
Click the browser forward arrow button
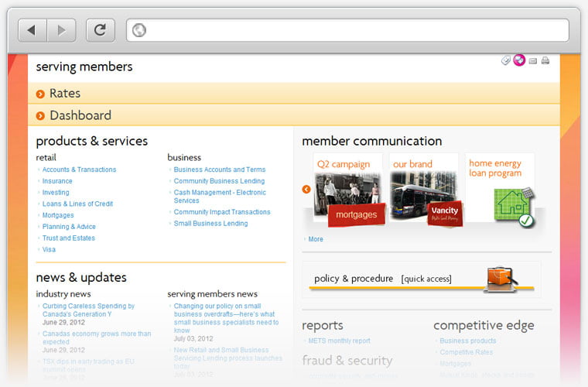(x=61, y=30)
